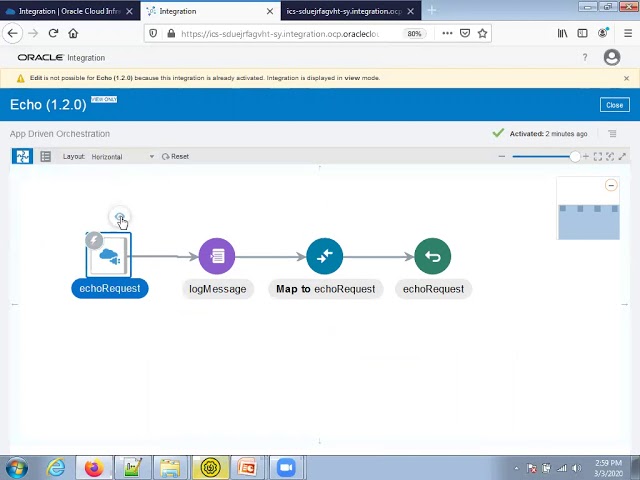Open the file explorer taskbar icon
640x480 pixels.
pos(170,468)
